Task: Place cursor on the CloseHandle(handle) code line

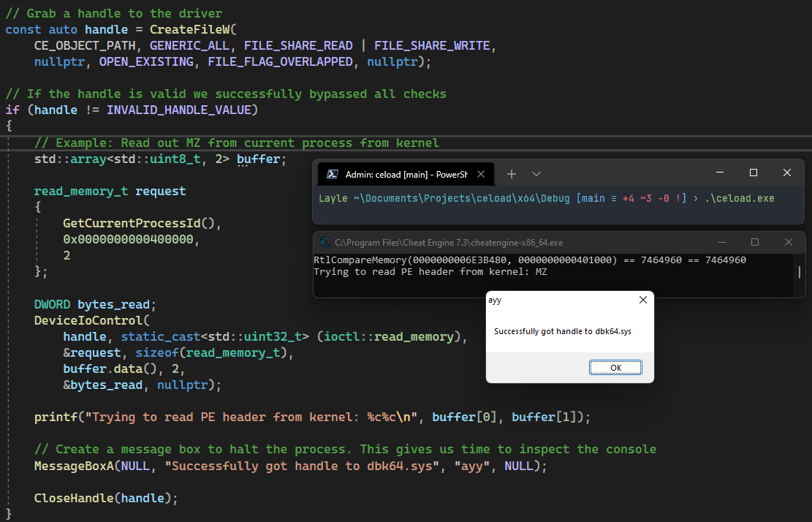Action: (106, 498)
